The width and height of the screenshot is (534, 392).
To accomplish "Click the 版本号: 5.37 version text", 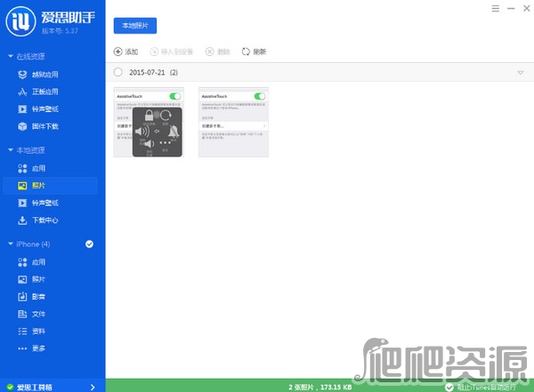I will [x=60, y=31].
